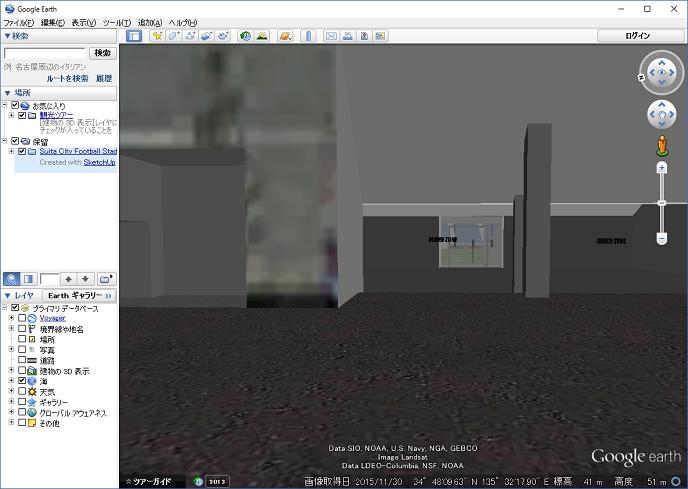
Task: Toggle the sidebar visibility icon
Action: (134, 36)
